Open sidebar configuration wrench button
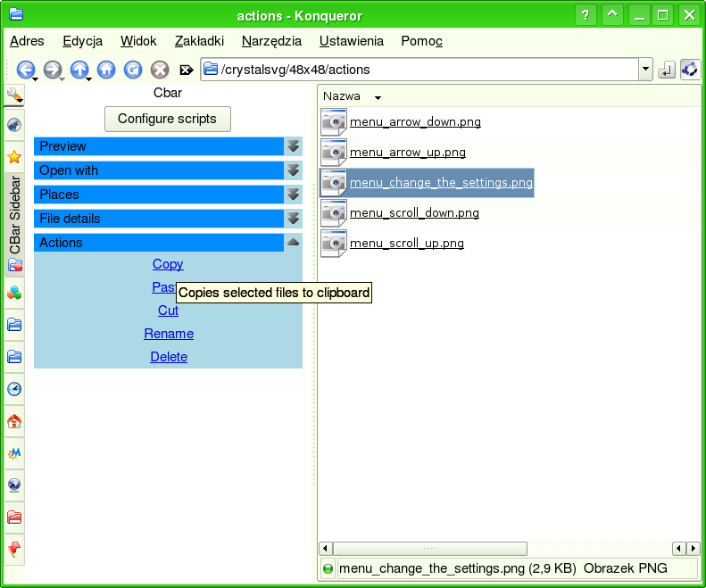Image resolution: width=706 pixels, height=588 pixels. coord(14,95)
